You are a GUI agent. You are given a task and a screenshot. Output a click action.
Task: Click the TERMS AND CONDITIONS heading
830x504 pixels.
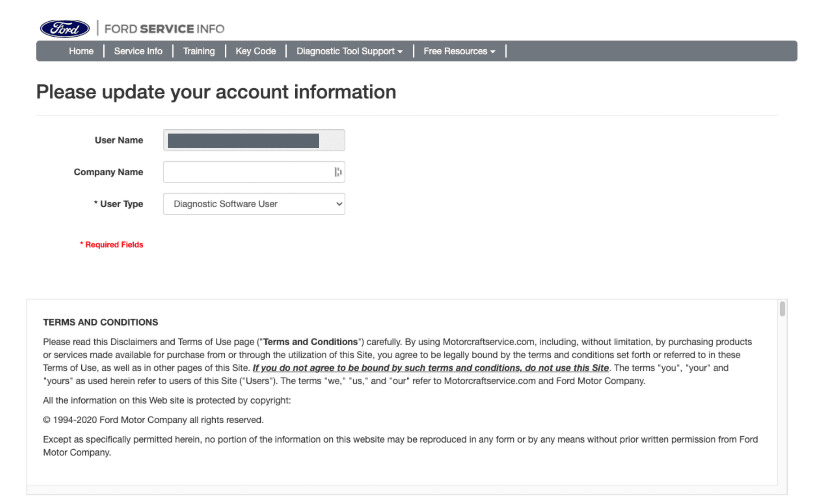click(x=100, y=322)
